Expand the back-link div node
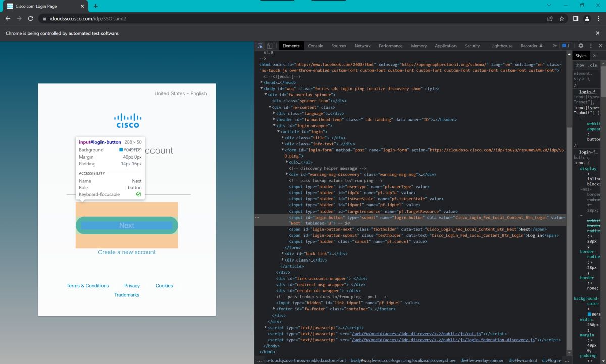Viewport: 606px width, 364px height. tap(283, 254)
